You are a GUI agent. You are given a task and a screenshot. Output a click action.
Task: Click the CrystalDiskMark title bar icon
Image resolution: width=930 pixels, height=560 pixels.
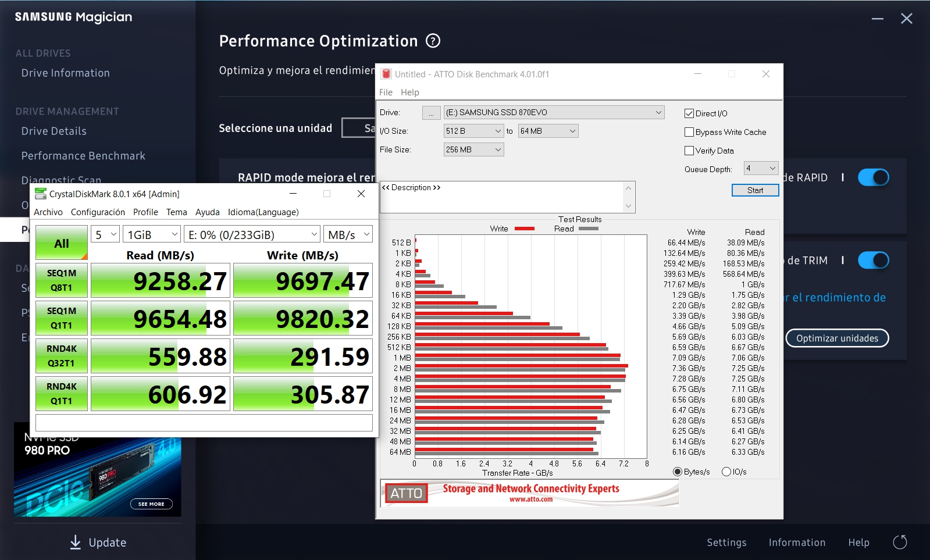coord(40,194)
